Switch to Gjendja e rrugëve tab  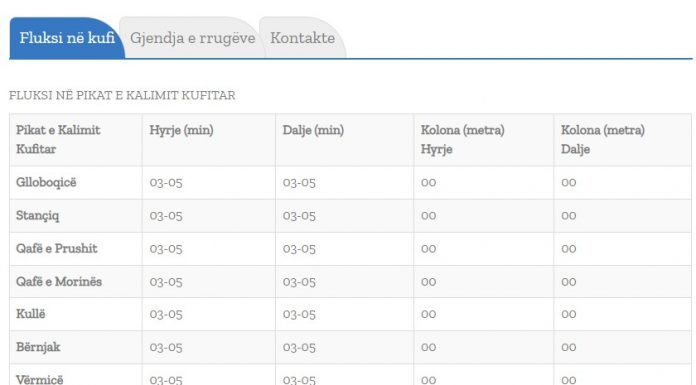click(193, 38)
